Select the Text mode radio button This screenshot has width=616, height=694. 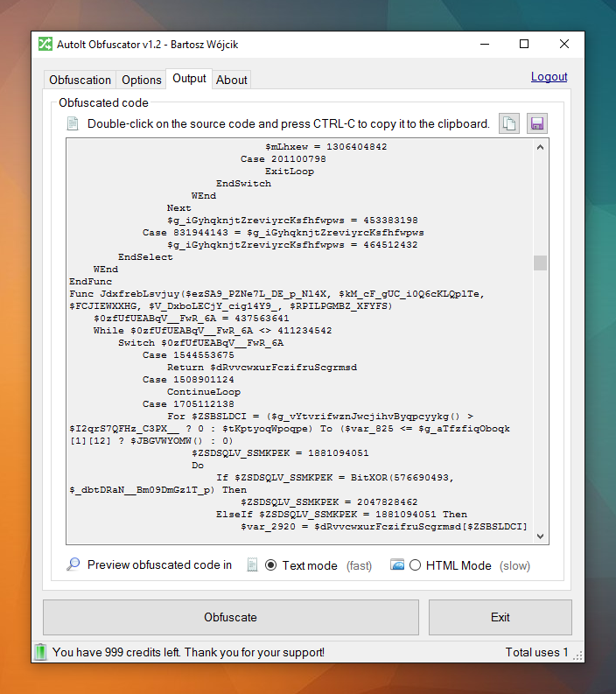(271, 565)
